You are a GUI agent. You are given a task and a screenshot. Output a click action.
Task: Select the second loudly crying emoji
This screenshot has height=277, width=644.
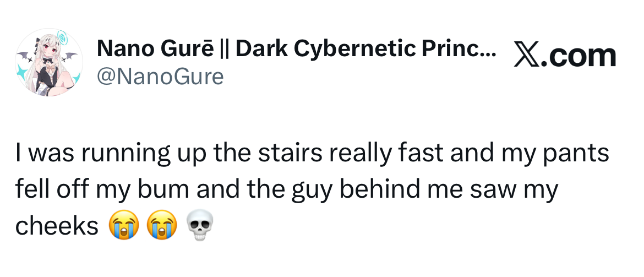pyautogui.click(x=162, y=225)
